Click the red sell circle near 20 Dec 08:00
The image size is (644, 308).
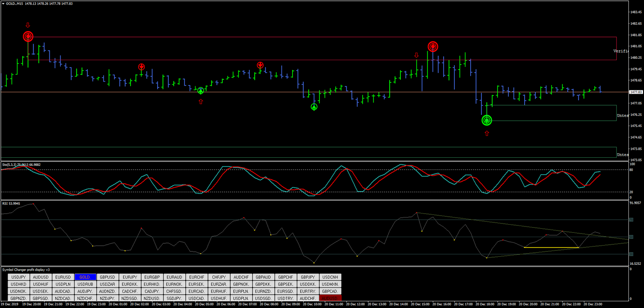click(x=260, y=65)
